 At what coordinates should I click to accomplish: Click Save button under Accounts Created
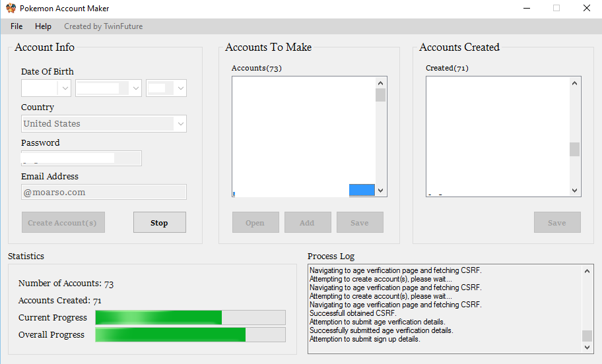click(x=557, y=223)
